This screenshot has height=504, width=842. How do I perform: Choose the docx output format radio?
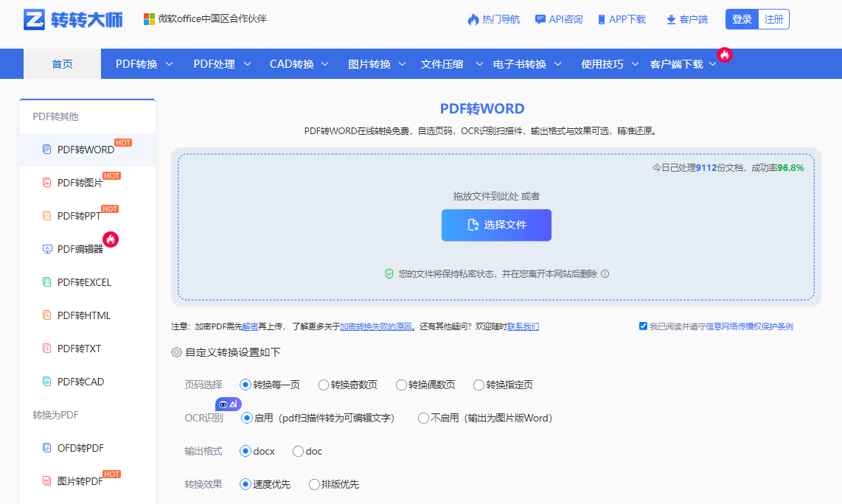coord(246,452)
